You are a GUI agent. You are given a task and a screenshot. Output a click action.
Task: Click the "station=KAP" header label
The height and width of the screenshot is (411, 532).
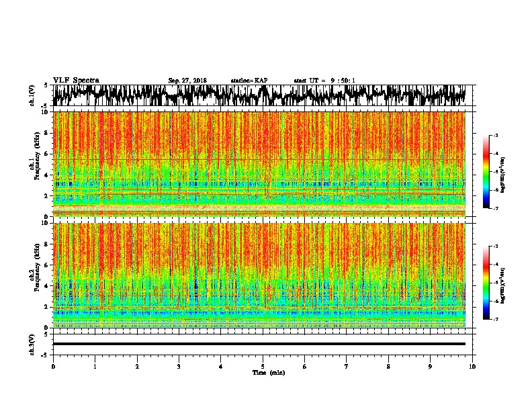249,81
